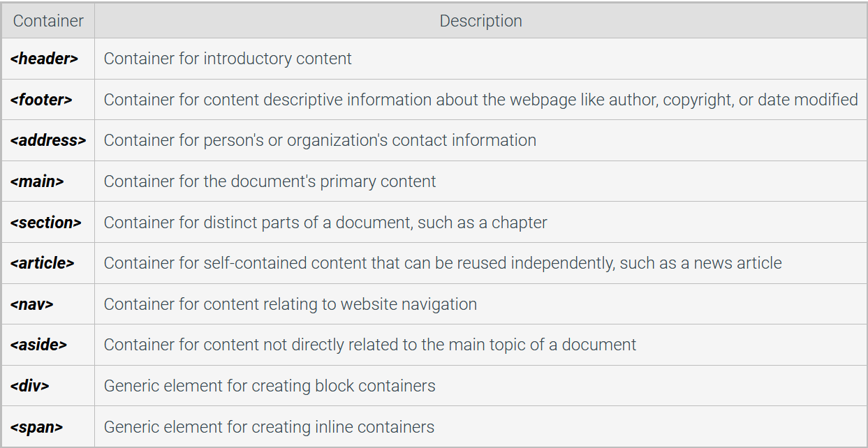Click the 'Container' column header
The width and height of the screenshot is (868, 448).
48,21
